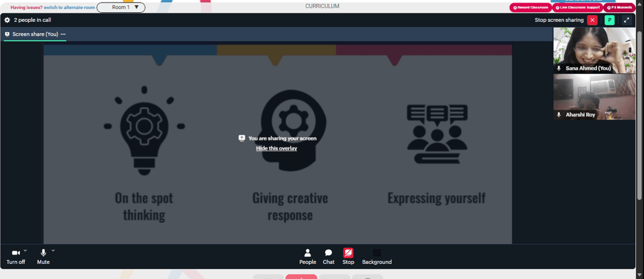The height and width of the screenshot is (279, 644).
Task: Mute the microphone
Action: click(x=43, y=257)
